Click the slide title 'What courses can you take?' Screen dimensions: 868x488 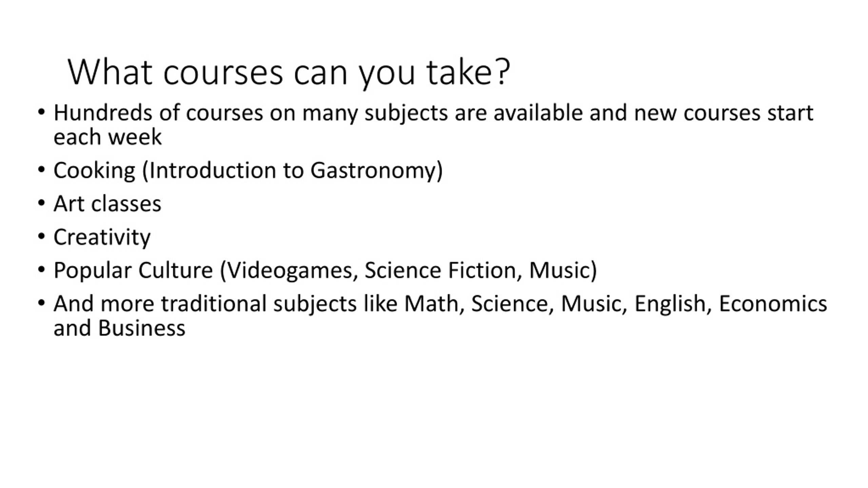[289, 73]
